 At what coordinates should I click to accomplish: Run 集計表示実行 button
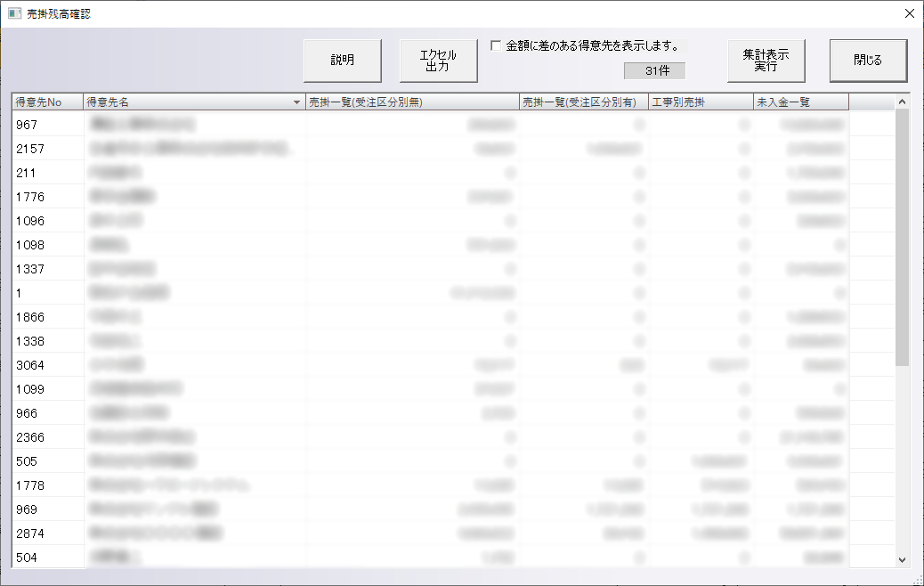766,61
